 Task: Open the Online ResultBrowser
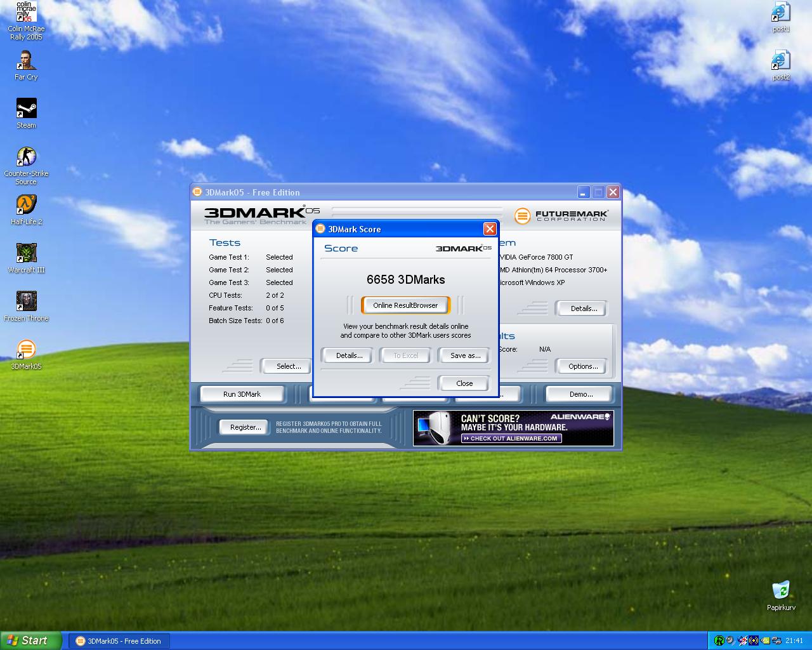click(x=405, y=305)
